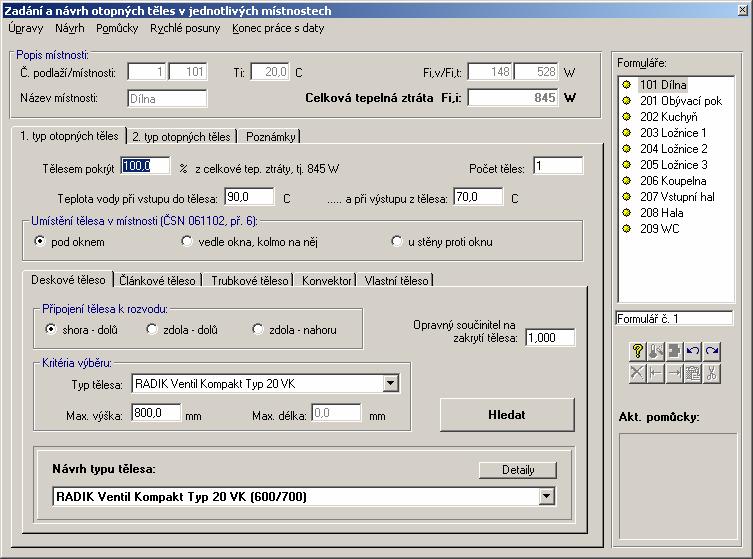Screen dimensions: 753x559
Task: Open the Návrh menu
Action: (x=70, y=28)
